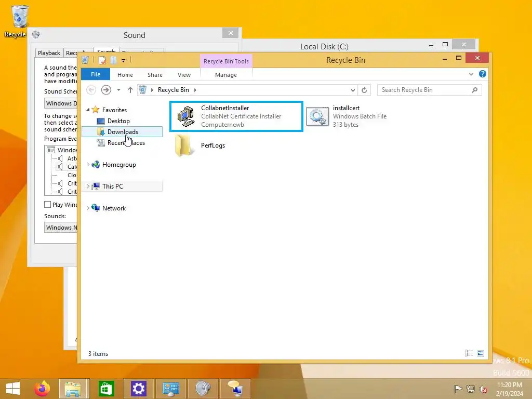Open Sounds dropdown in Sound window
The width and height of the screenshot is (532, 399).
pyautogui.click(x=61, y=228)
